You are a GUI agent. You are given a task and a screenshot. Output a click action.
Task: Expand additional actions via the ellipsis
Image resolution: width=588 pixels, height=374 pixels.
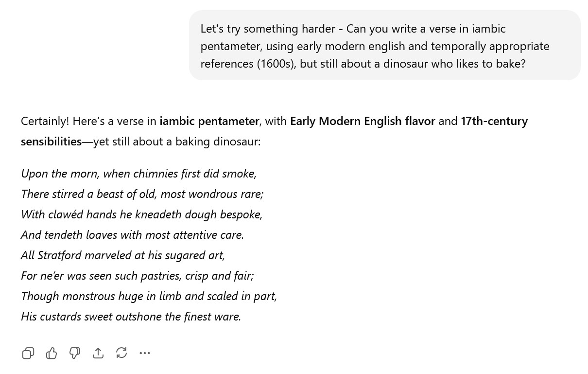pyautogui.click(x=145, y=353)
